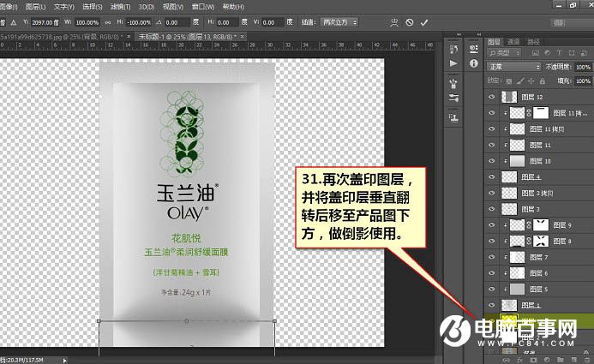Viewport: 594px width, 364px height.
Task: Select the 图层 6 layer thumbnail
Action: tap(517, 273)
